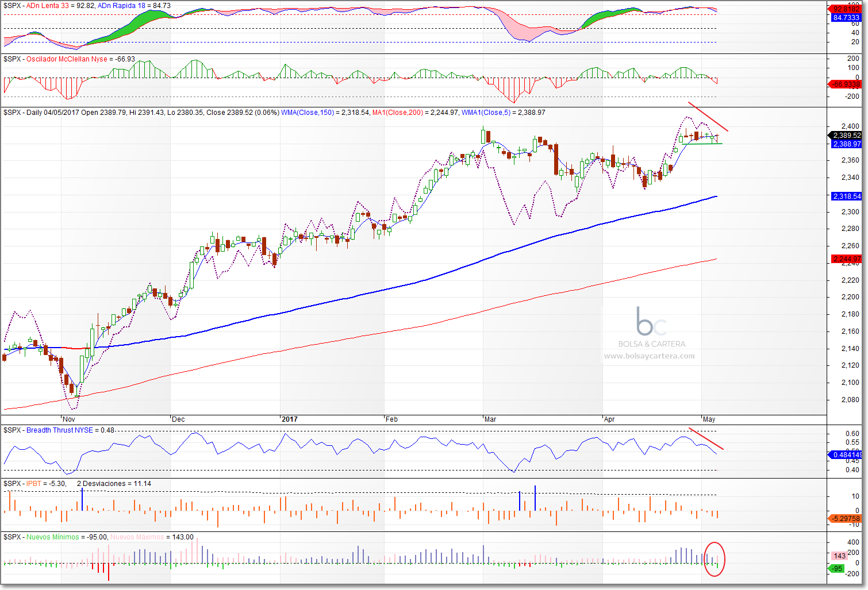Click the 400 axis label in Nuevos panel
The height and width of the screenshot is (590, 868).
pyautogui.click(x=854, y=542)
